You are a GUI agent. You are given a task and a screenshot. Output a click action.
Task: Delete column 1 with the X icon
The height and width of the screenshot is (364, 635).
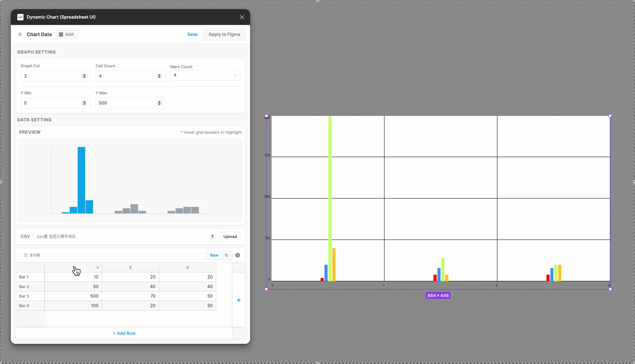coord(98,267)
